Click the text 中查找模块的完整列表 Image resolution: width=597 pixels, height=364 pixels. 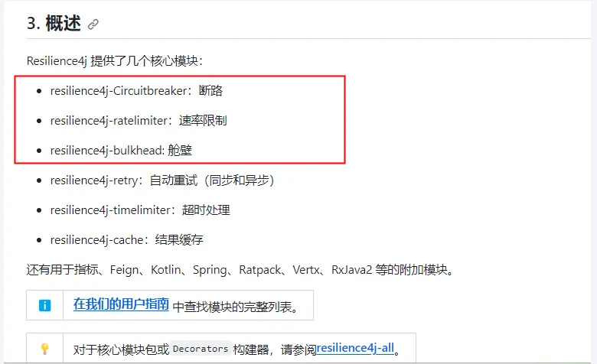coord(233,307)
